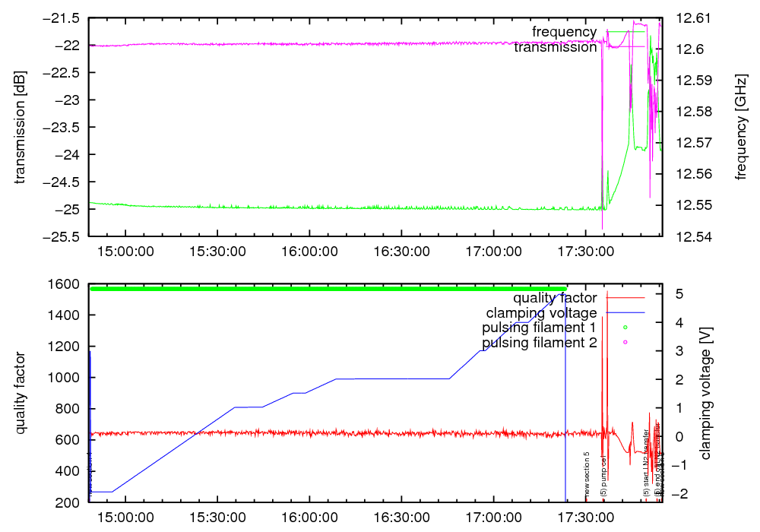Image resolution: width=760 pixels, height=532 pixels.
Task: Select the 'clamping voltage' legend entry
Action: [541, 313]
